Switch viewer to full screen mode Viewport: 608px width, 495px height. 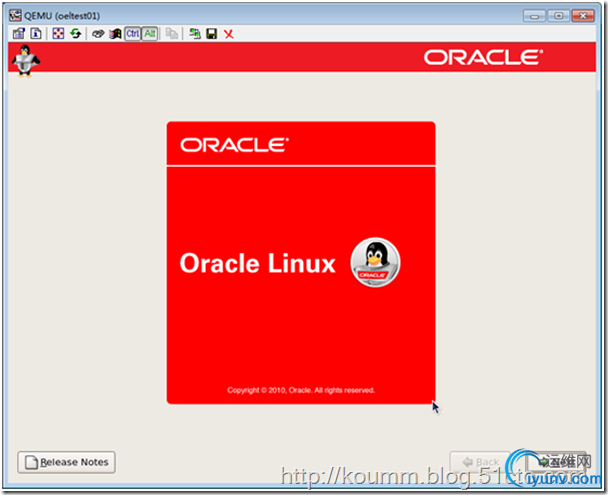pyautogui.click(x=58, y=34)
